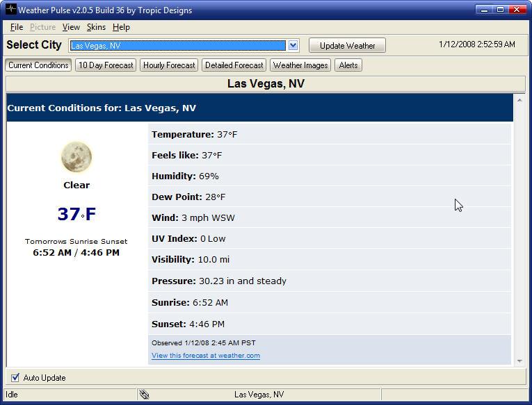Click the clear-night moon weather icon
Screen dimensions: 532x405
[76, 157]
